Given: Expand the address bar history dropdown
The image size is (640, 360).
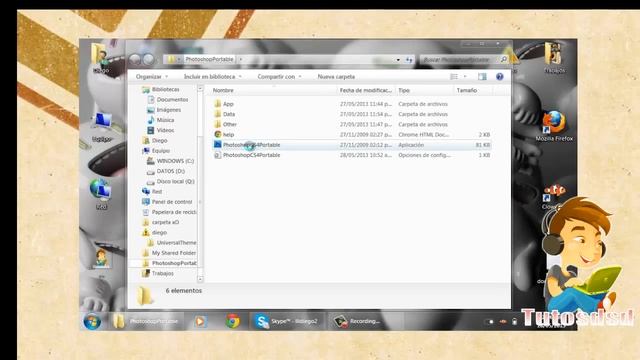Looking at the screenshot, I should 398,60.
